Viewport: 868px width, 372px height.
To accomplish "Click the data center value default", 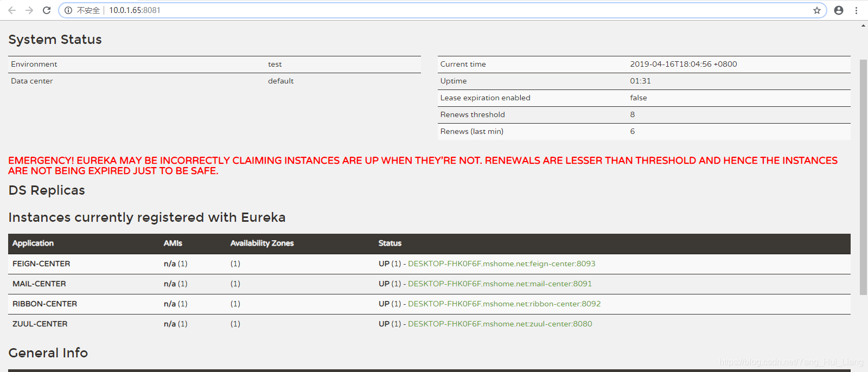I will (280, 81).
